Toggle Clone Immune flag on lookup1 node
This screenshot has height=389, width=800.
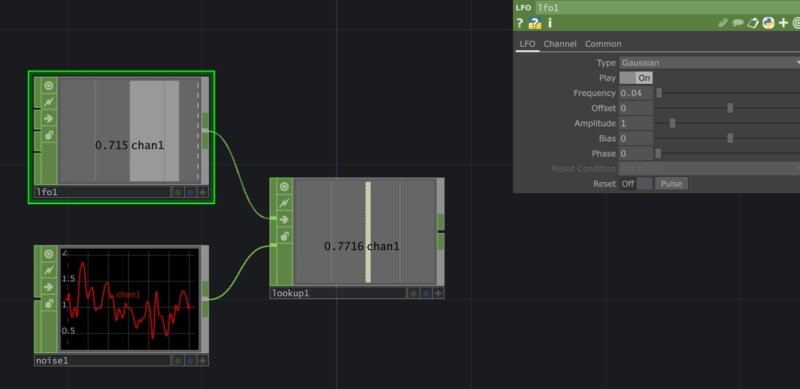[285, 203]
